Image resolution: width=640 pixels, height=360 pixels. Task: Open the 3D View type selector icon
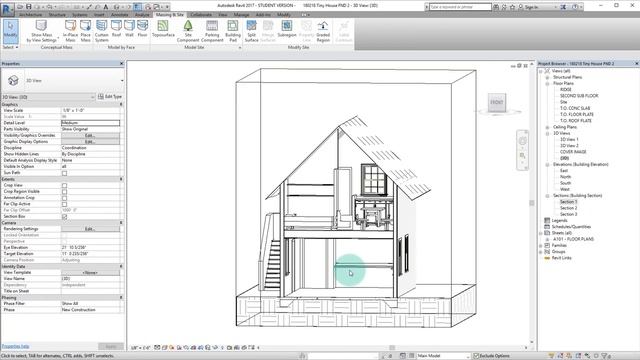click(x=13, y=80)
